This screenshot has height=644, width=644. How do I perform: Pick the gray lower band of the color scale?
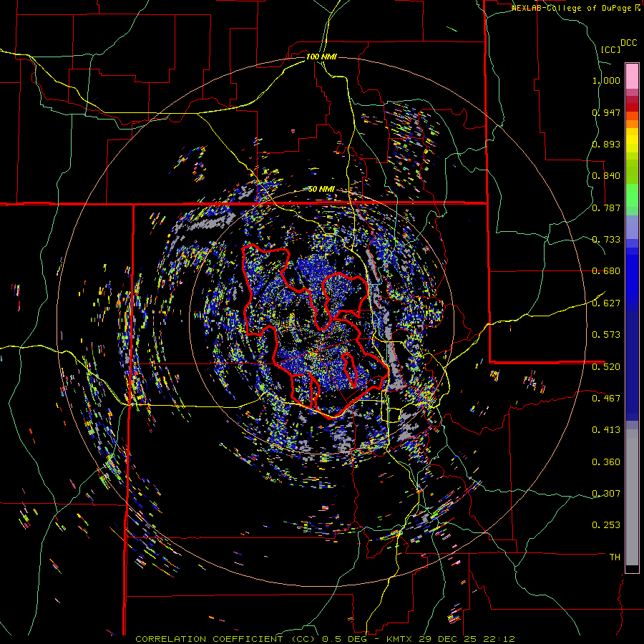[632, 497]
